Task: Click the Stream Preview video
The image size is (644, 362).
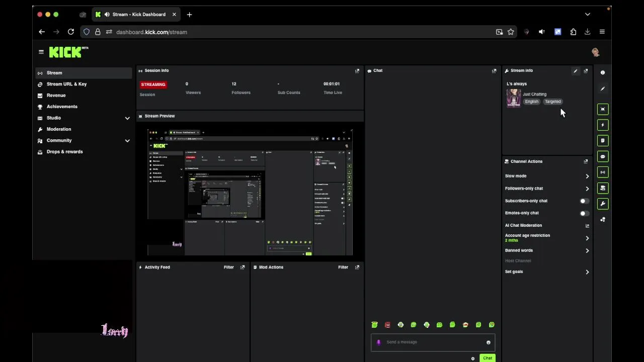Action: click(x=250, y=193)
